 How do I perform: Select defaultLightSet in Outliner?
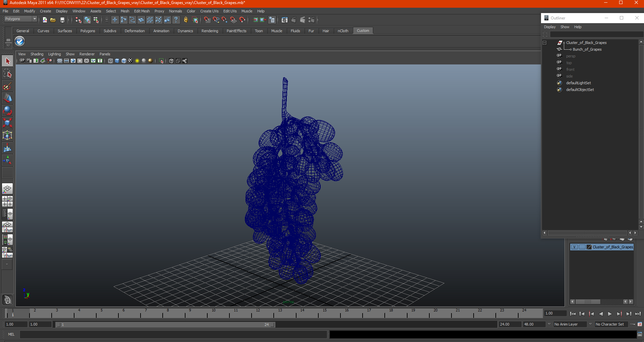578,83
